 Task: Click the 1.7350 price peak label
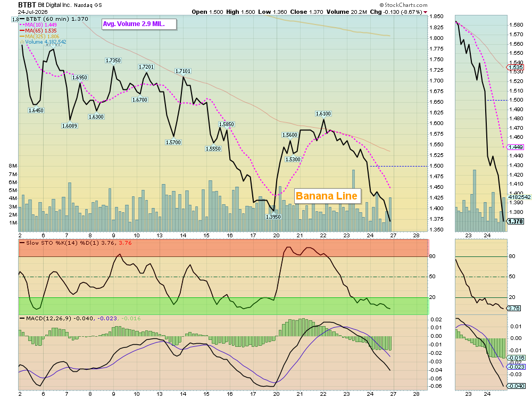click(113, 61)
